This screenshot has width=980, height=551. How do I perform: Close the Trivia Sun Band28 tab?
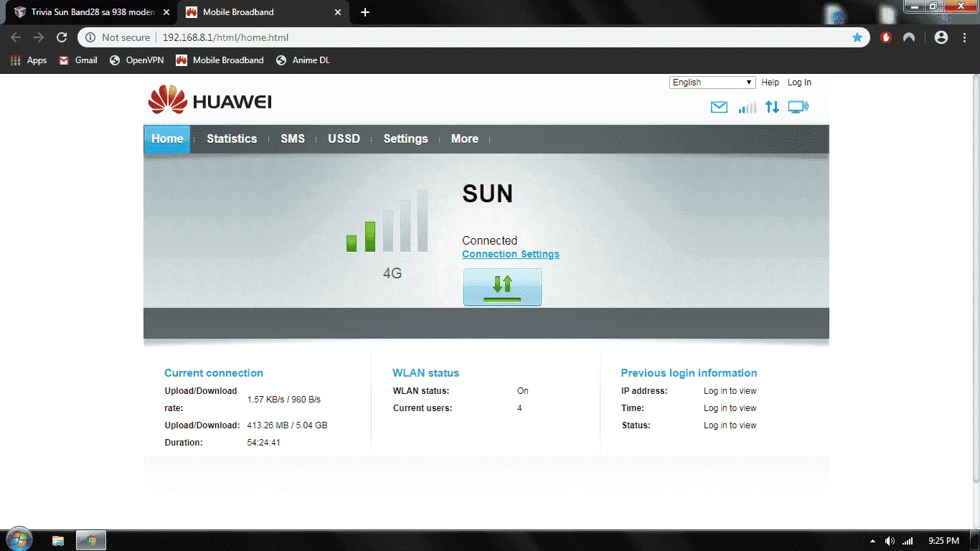tap(166, 12)
